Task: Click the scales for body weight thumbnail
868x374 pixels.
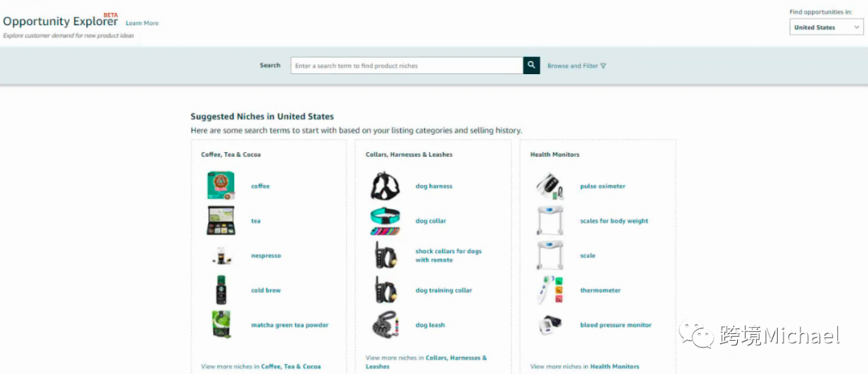Action: 551,220
